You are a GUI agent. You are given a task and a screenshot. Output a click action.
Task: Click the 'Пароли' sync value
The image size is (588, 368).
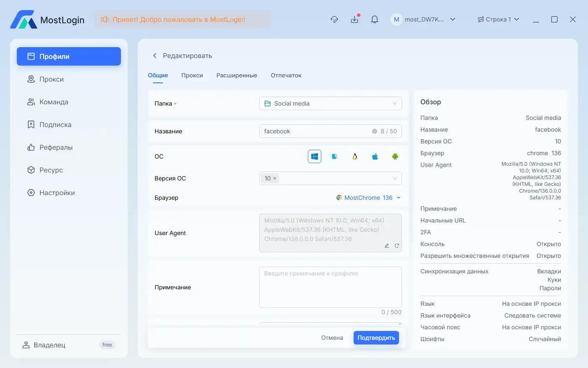[x=550, y=288]
